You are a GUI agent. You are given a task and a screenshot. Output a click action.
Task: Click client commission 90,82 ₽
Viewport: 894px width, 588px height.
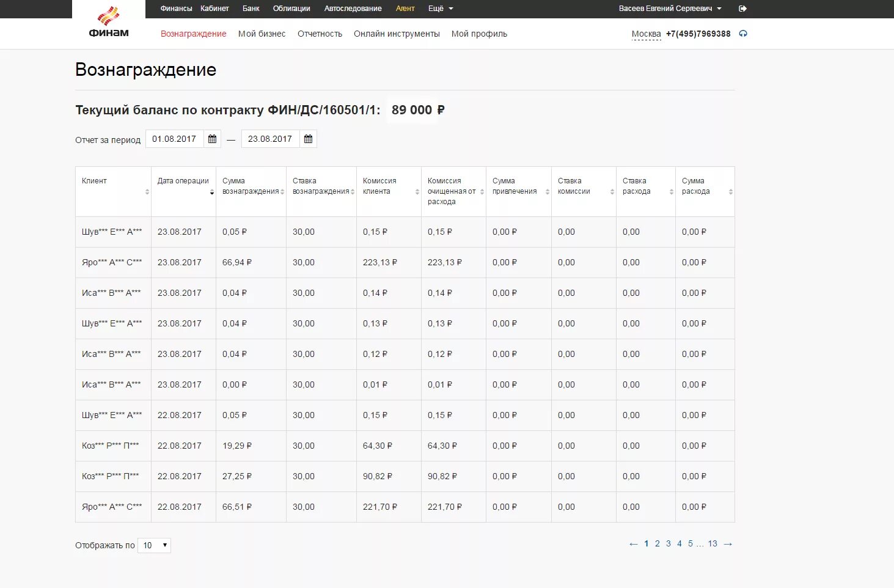tap(378, 476)
